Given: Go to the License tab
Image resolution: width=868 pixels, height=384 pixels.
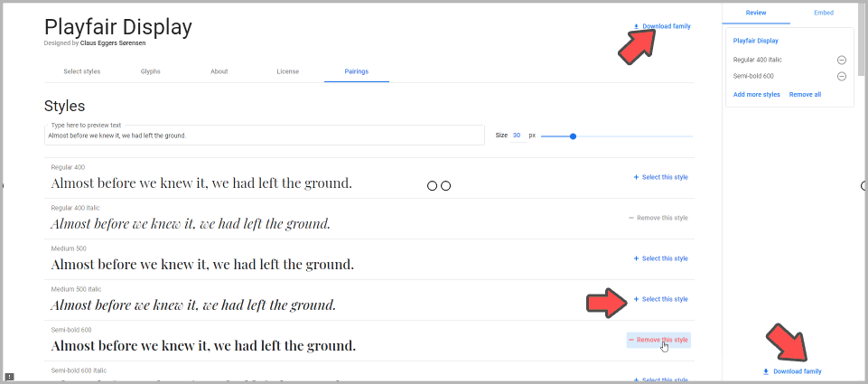Looking at the screenshot, I should tap(287, 71).
